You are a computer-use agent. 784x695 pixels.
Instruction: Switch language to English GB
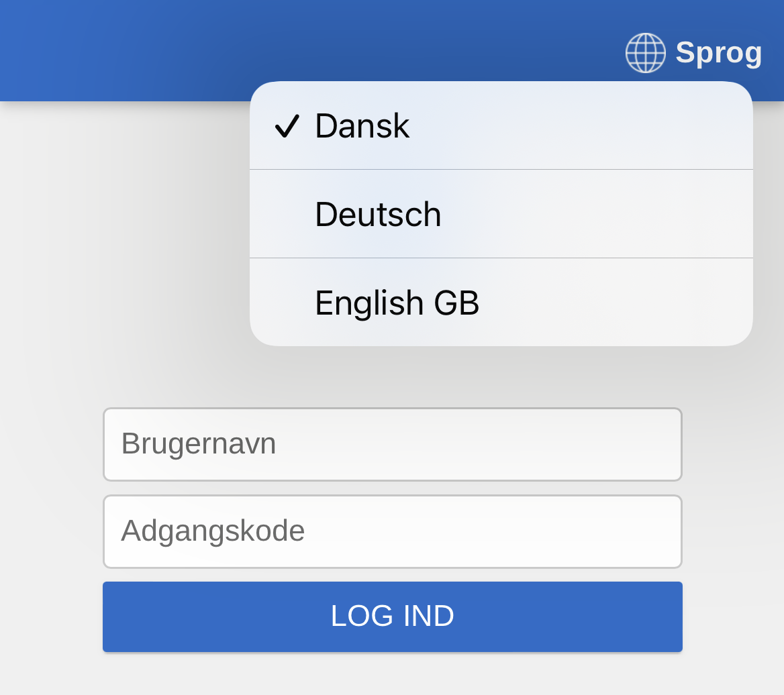[397, 303]
